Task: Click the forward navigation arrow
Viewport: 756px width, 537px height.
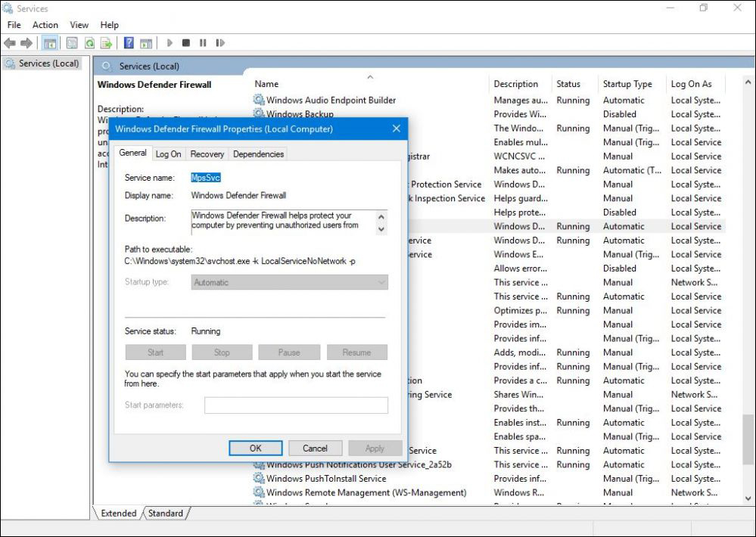Action: [x=25, y=42]
